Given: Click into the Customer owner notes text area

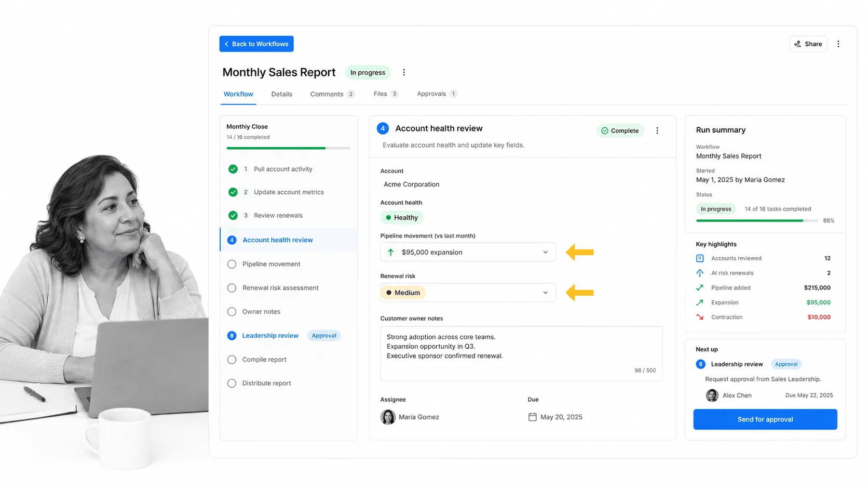Looking at the screenshot, I should tap(521, 354).
